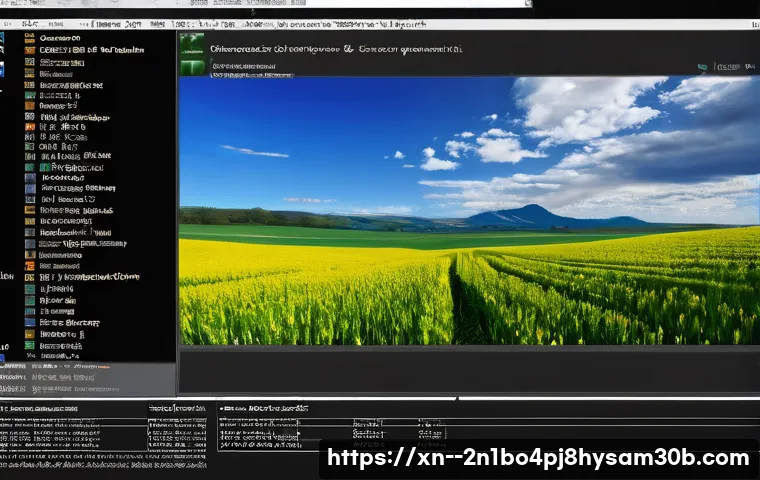Click the playhead marker below the preview image
This screenshot has width=760, height=480.
tap(457, 398)
